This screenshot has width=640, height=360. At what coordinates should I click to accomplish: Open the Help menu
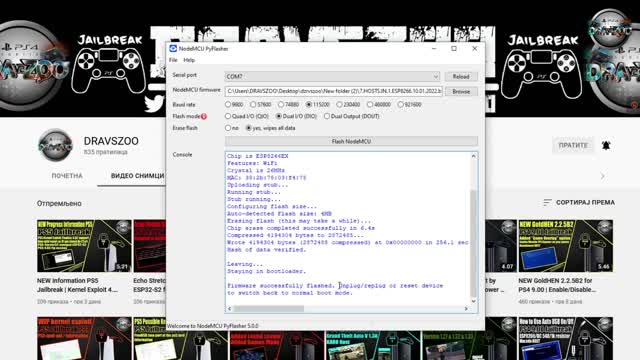coord(189,60)
